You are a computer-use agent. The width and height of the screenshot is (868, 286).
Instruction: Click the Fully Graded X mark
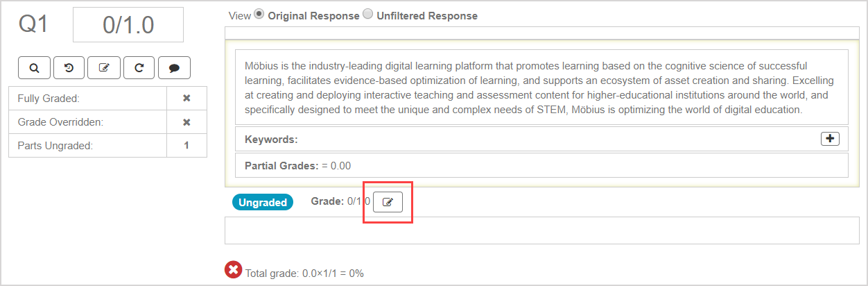(186, 99)
